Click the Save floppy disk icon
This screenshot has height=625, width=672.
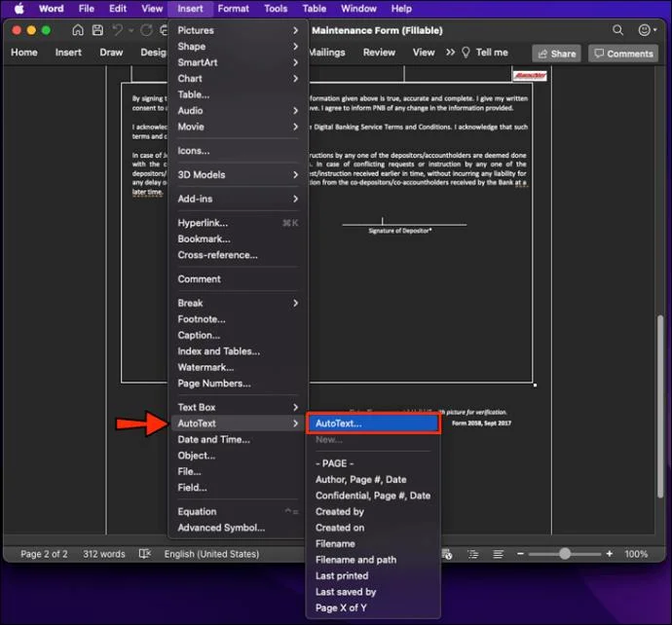tap(97, 30)
